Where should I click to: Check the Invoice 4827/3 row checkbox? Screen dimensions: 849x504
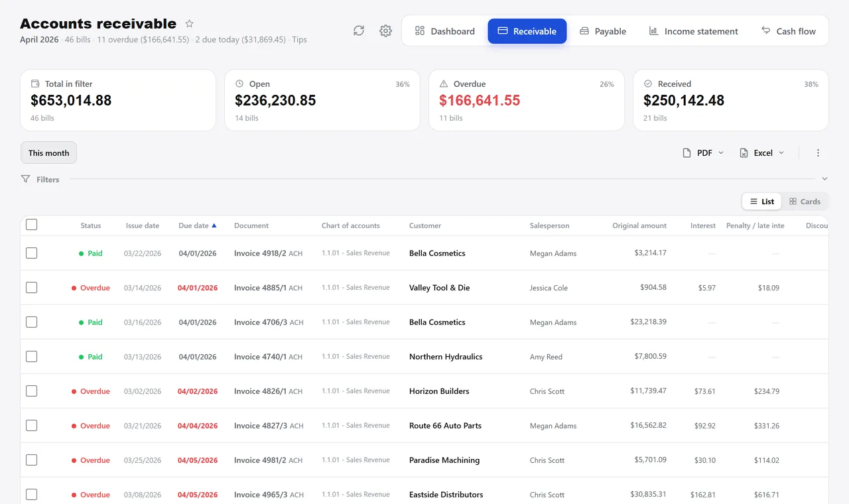31,426
